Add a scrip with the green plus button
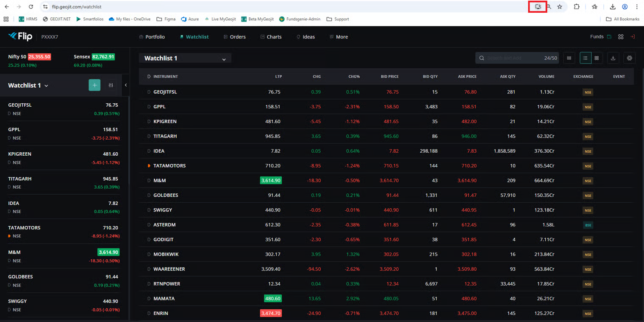 [x=94, y=85]
